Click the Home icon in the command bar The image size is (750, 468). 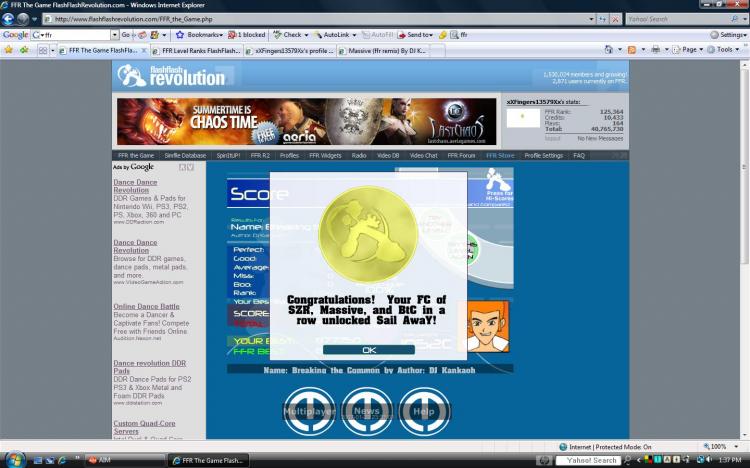pyautogui.click(x=609, y=50)
